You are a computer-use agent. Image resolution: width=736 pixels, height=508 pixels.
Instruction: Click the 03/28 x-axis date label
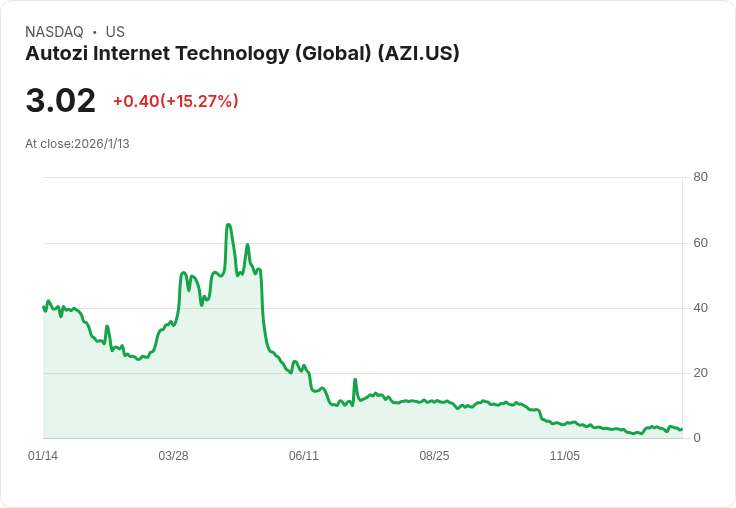tap(173, 456)
